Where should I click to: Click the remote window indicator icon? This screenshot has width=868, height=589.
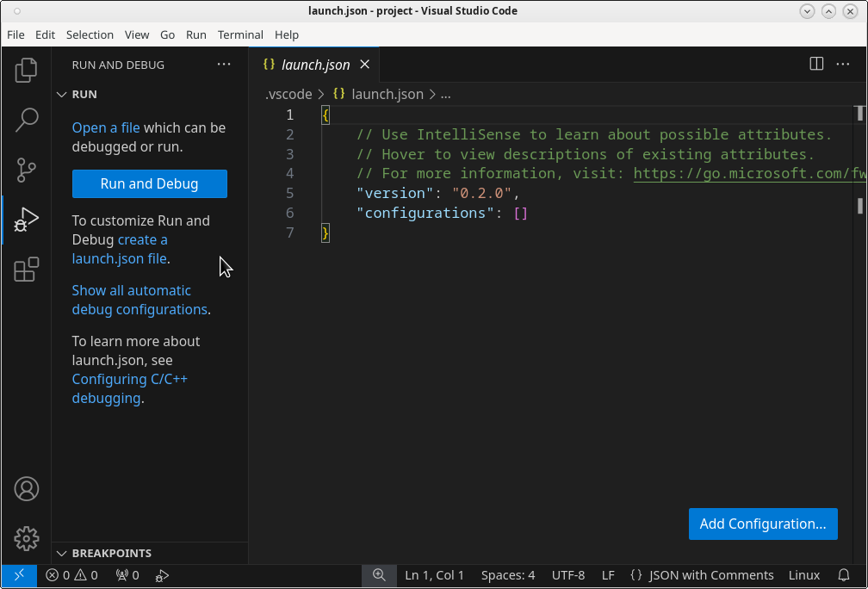point(18,575)
